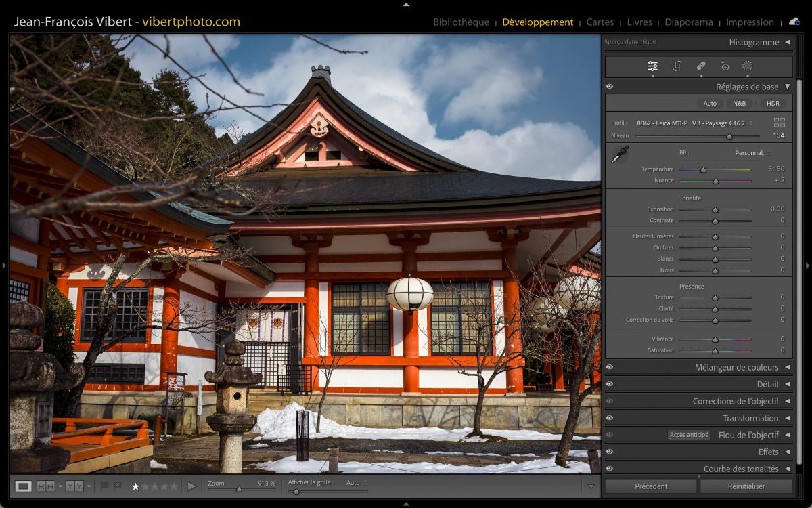This screenshot has height=508, width=812.
Task: Click the Réinitialiser button
Action: (x=746, y=486)
